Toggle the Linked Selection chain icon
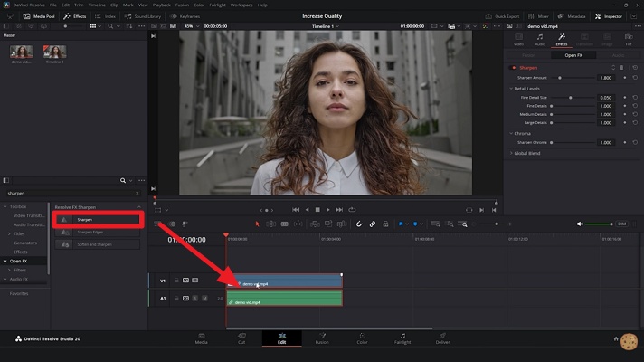This screenshot has height=362, width=644. (x=373, y=224)
